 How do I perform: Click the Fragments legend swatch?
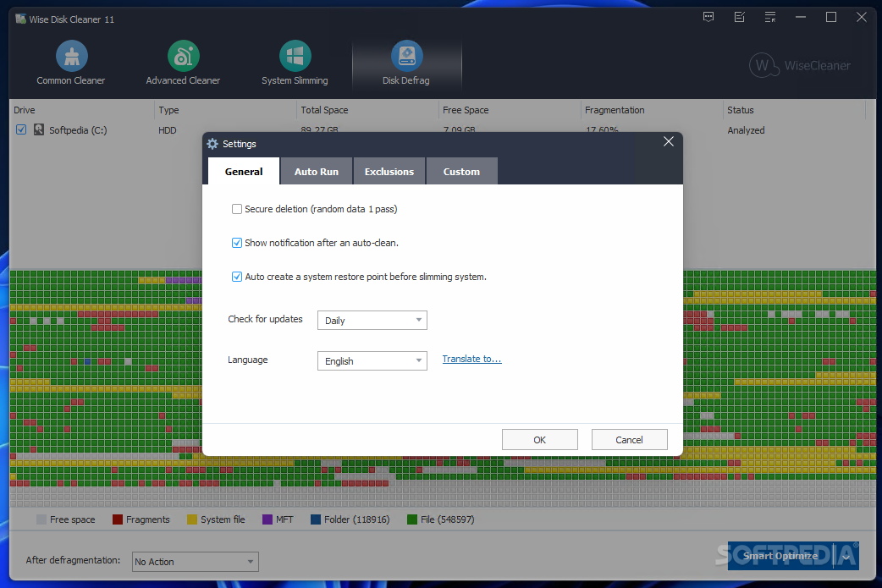click(x=118, y=519)
